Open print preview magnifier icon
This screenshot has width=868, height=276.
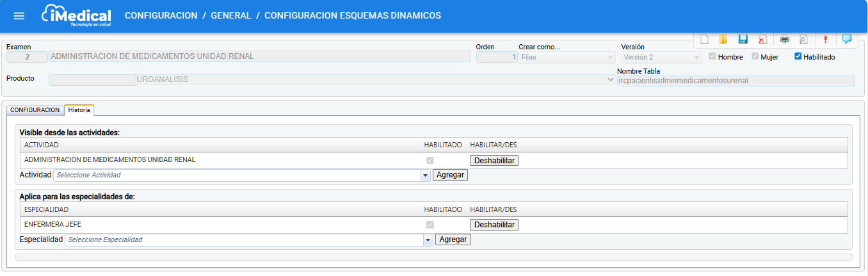pyautogui.click(x=803, y=39)
